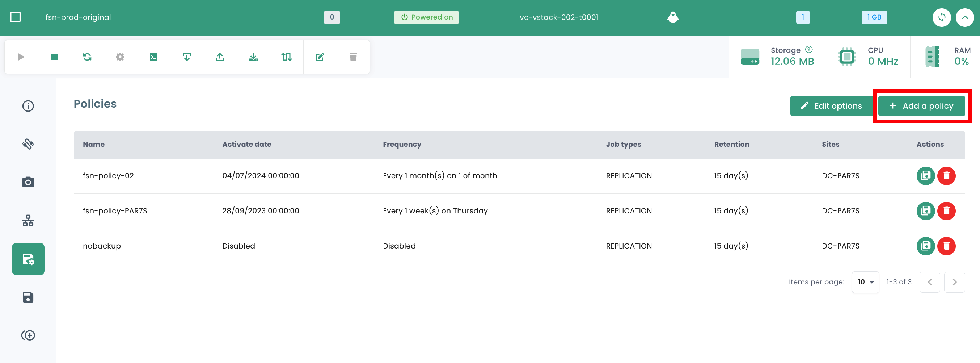The width and height of the screenshot is (980, 363).
Task: Open the network tab in sidebar
Action: tap(28, 221)
